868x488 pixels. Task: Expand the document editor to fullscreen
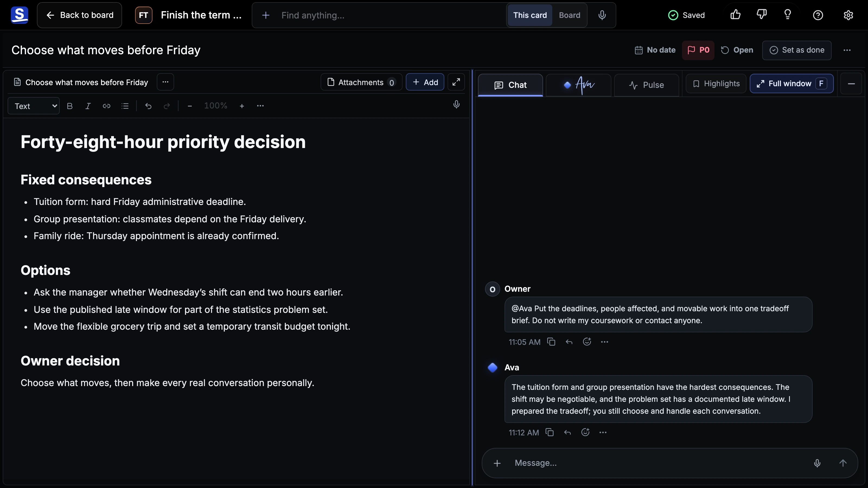[456, 82]
